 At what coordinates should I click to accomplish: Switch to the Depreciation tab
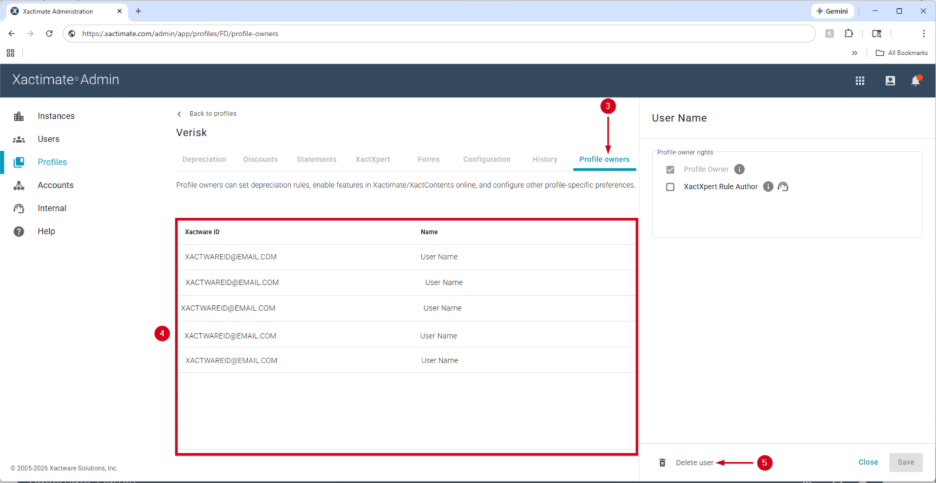[204, 159]
